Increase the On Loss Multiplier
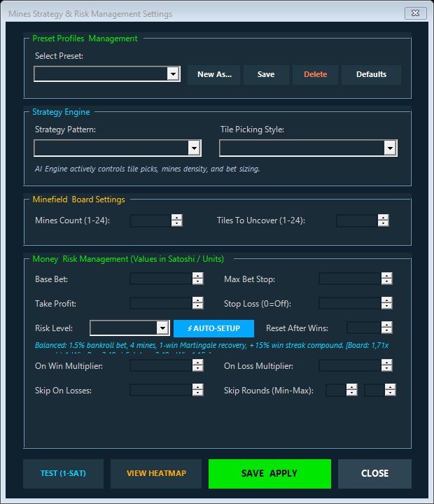The image size is (434, 504). click(386, 363)
